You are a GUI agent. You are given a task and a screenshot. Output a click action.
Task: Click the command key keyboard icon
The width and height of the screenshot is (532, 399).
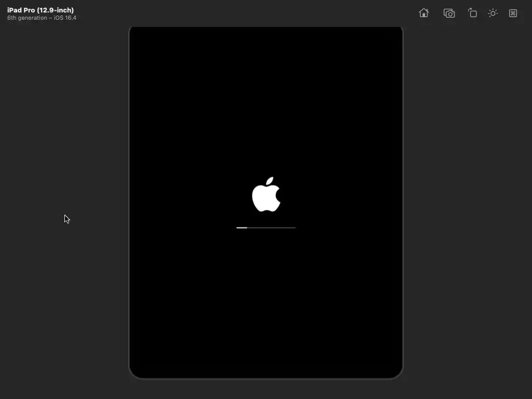[x=513, y=13]
